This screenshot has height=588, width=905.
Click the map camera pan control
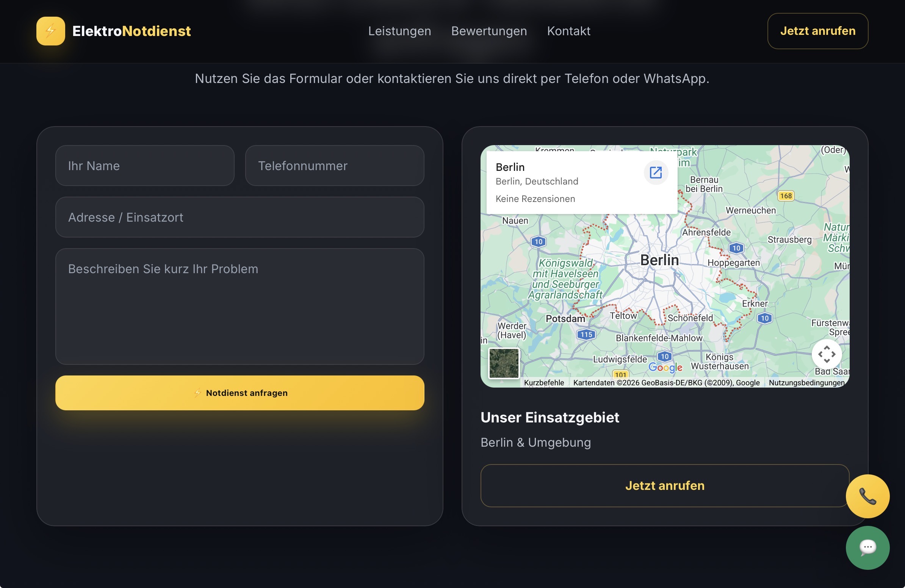826,354
